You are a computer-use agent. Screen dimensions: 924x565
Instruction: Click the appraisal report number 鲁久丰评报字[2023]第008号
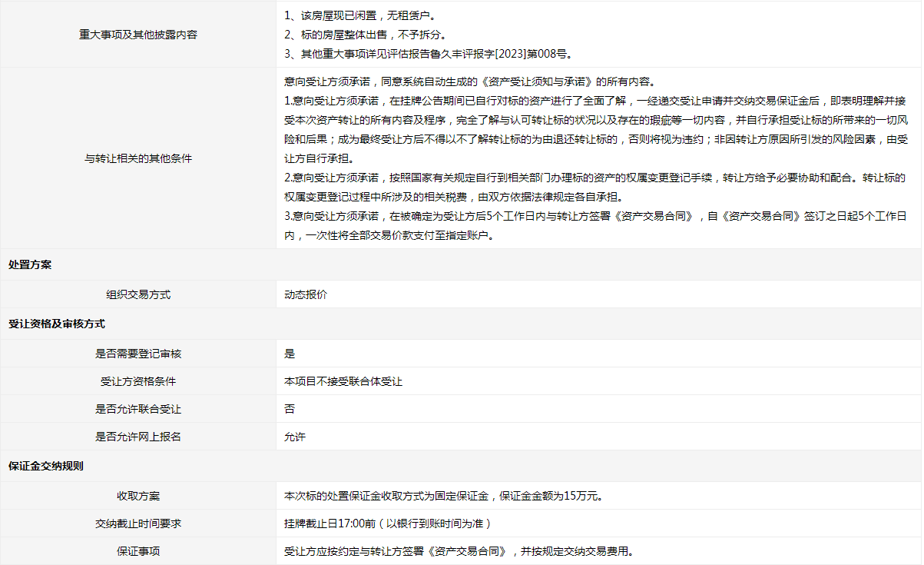(x=502, y=54)
